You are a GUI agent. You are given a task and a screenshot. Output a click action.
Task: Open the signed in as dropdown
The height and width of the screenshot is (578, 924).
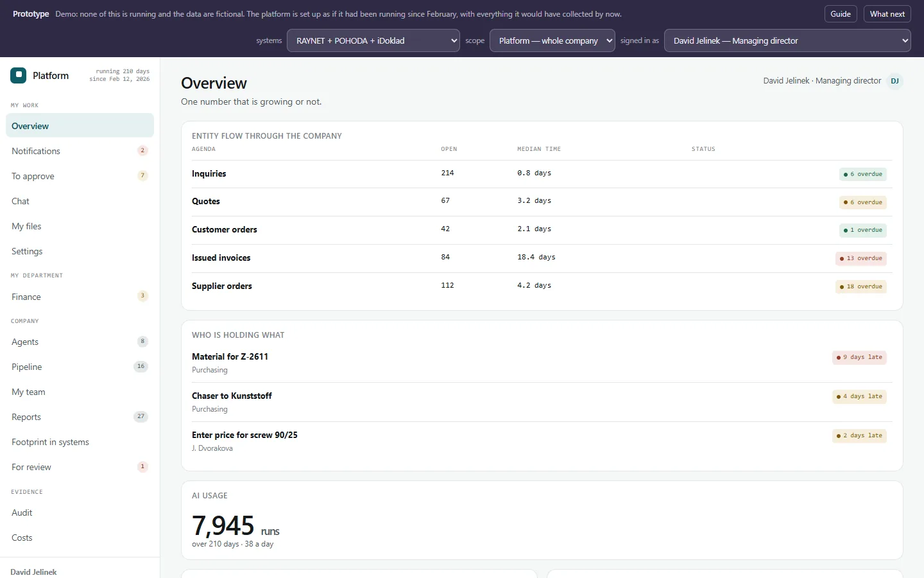(x=788, y=40)
